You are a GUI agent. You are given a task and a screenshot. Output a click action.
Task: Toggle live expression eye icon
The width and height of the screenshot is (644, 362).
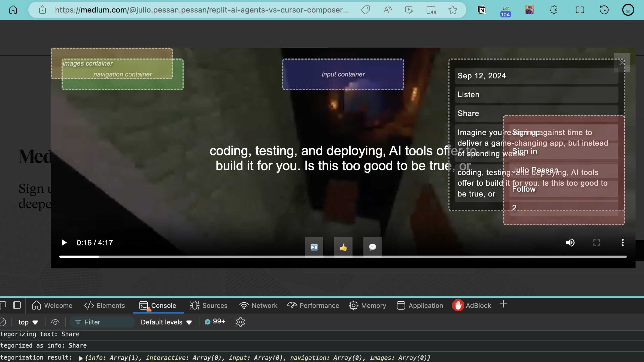(x=55, y=322)
